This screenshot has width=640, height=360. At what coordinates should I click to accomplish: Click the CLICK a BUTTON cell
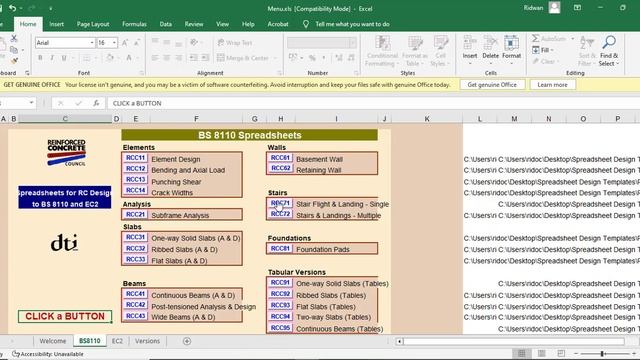click(65, 316)
